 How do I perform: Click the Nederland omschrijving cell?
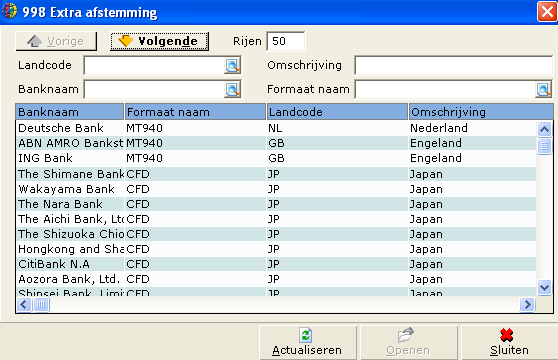tap(439, 128)
